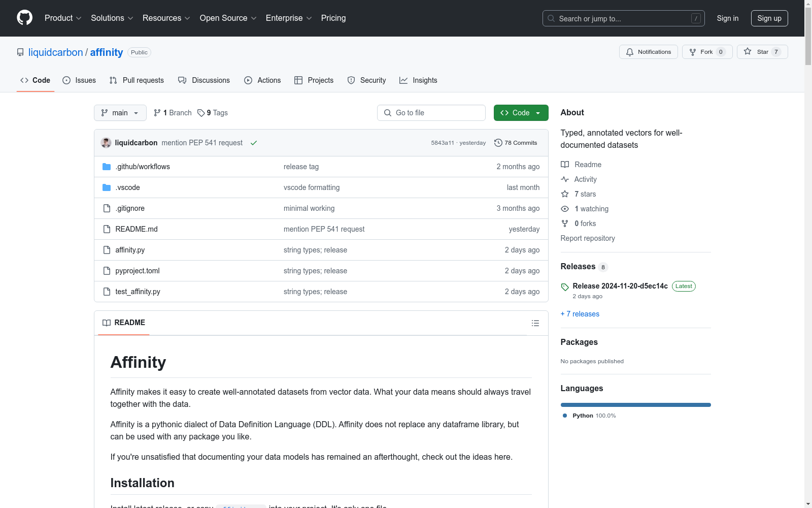Click Report repository link
Screen dimensions: 812x508
588,238
